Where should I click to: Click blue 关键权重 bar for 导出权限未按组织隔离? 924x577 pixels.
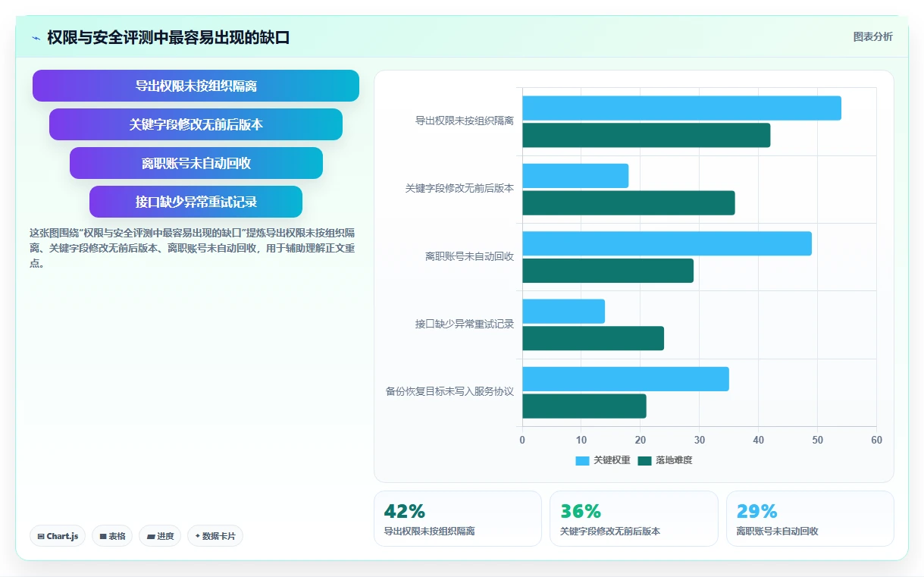pos(681,108)
